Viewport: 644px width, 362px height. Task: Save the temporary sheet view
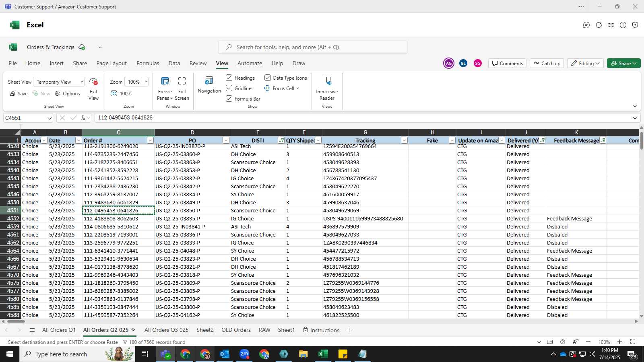pyautogui.click(x=19, y=93)
